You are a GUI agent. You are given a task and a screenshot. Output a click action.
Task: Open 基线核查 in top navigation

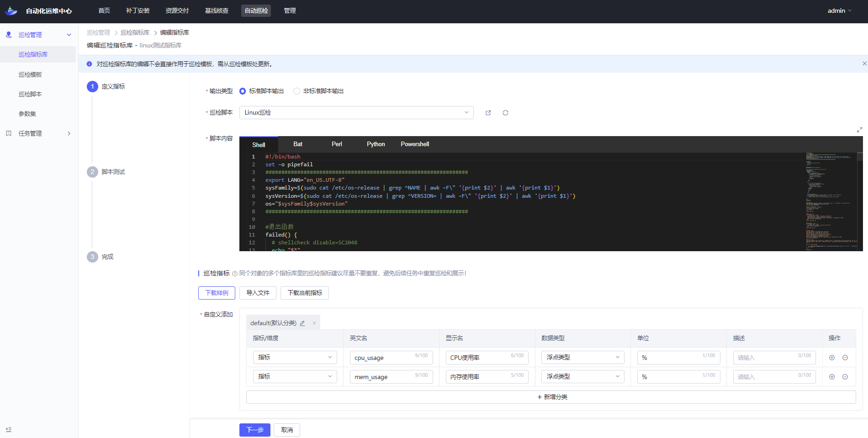217,11
